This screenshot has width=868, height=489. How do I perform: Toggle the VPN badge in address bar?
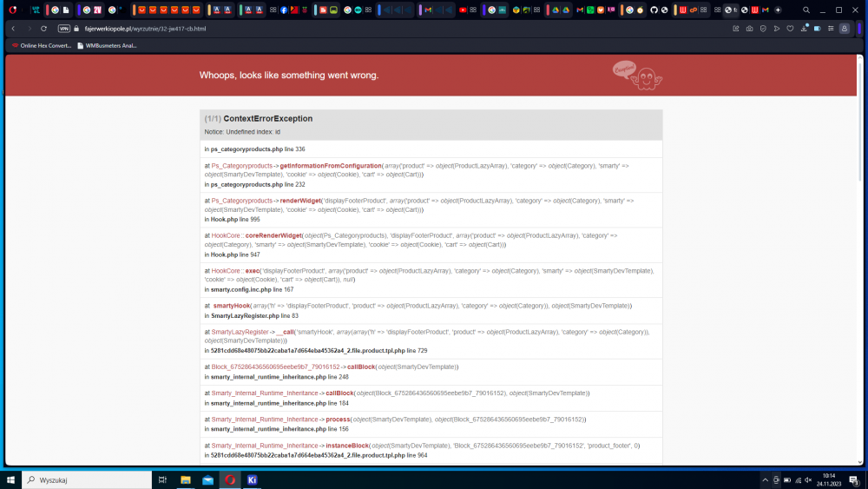click(64, 29)
